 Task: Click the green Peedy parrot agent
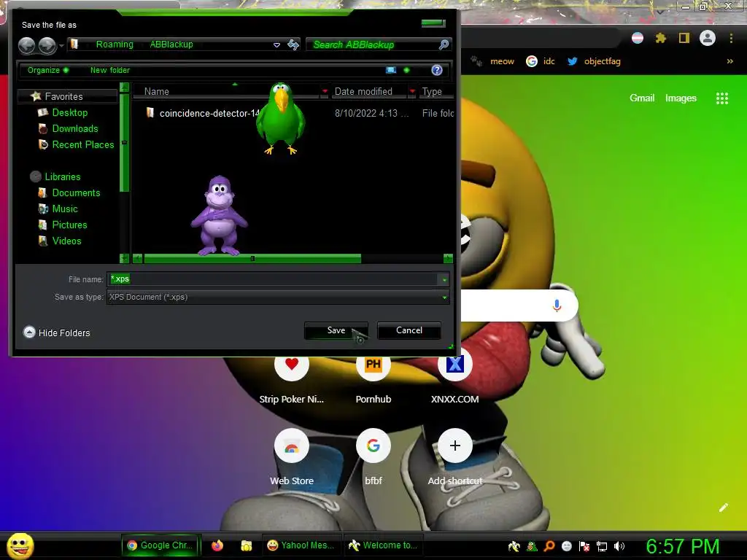click(281, 119)
